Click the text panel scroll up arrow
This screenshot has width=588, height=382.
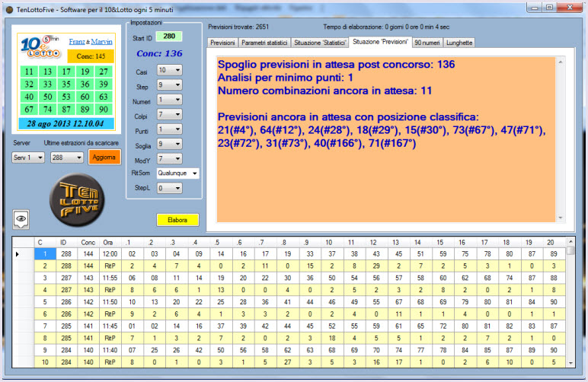tap(561, 62)
